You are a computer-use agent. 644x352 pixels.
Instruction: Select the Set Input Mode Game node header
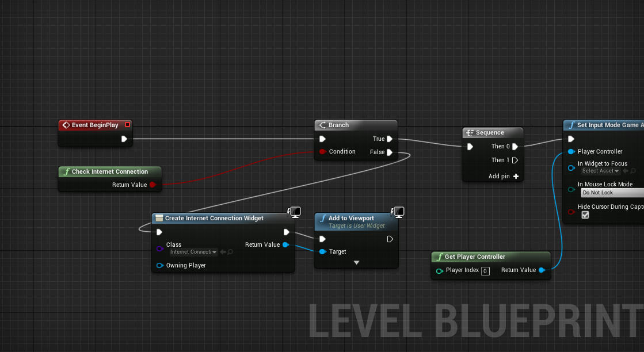604,125
